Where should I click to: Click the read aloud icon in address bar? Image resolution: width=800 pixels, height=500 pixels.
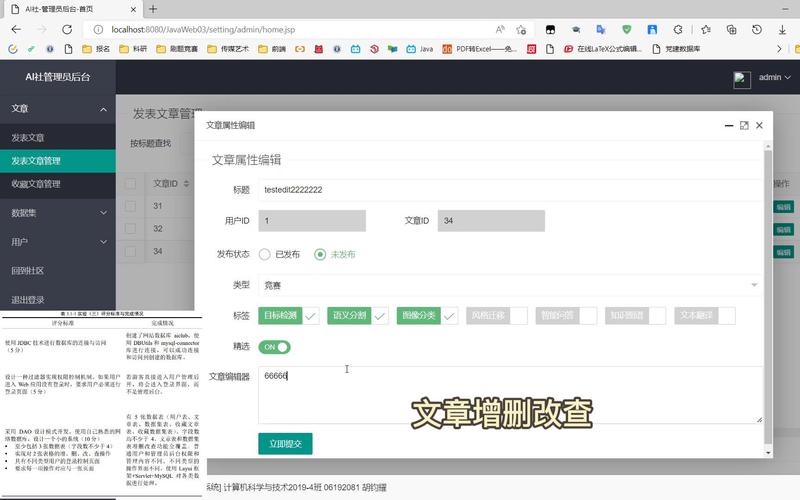pos(500,30)
